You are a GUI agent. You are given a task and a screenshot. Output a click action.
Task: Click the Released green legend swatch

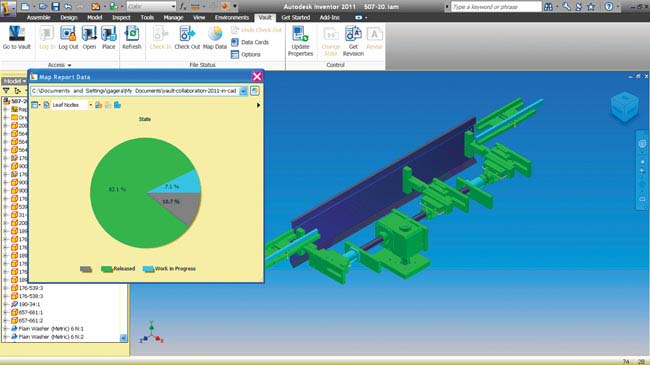coord(107,269)
